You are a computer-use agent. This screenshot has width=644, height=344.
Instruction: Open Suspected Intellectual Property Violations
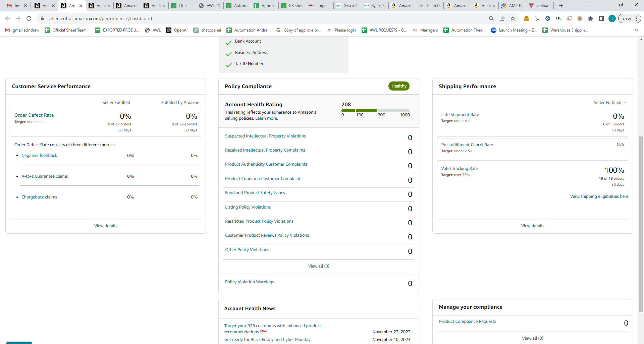(x=265, y=136)
